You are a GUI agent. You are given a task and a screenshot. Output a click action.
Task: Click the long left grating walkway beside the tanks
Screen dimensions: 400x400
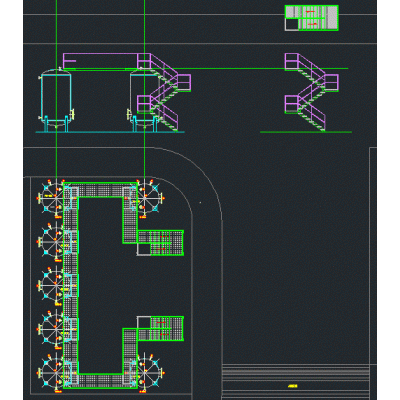(71, 286)
